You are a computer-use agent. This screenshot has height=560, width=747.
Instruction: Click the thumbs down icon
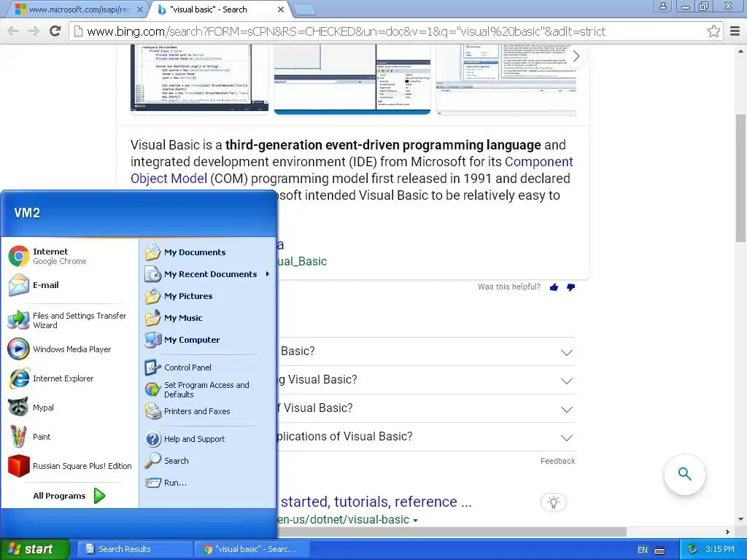coord(570,287)
